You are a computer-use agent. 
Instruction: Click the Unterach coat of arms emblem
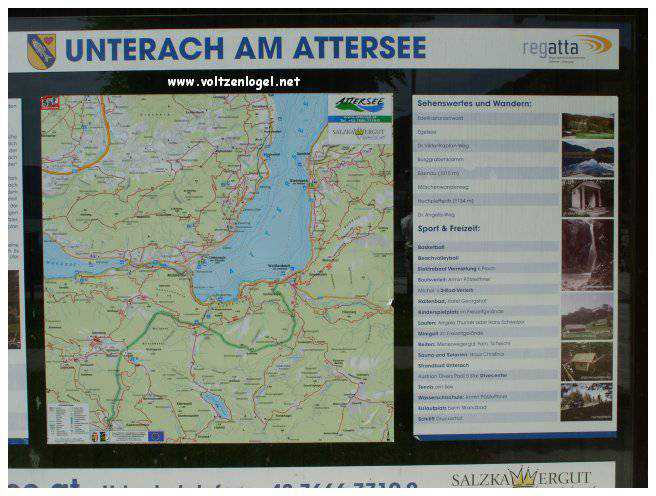(41, 50)
